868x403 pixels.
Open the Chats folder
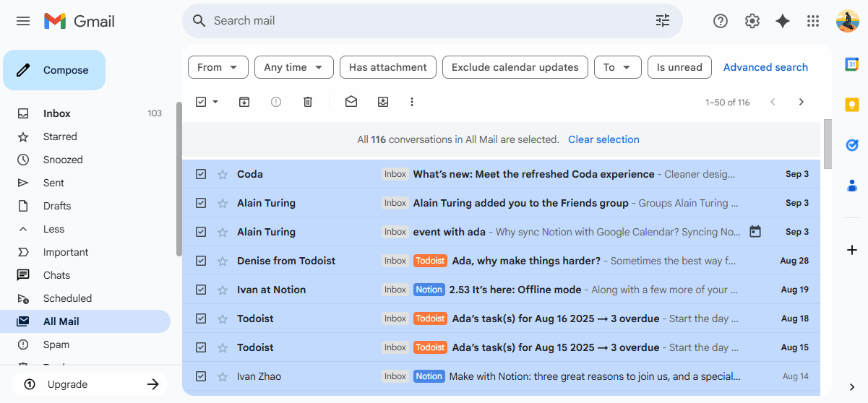tap(87, 275)
